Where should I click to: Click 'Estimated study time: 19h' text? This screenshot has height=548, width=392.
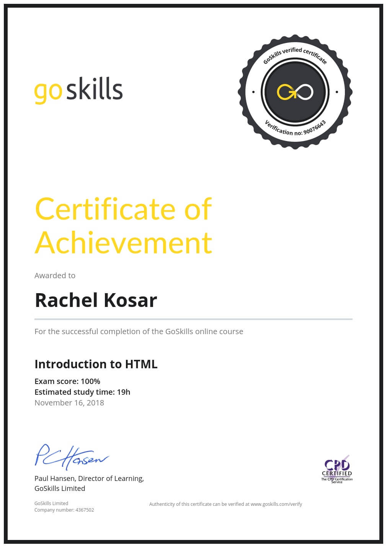point(82,392)
